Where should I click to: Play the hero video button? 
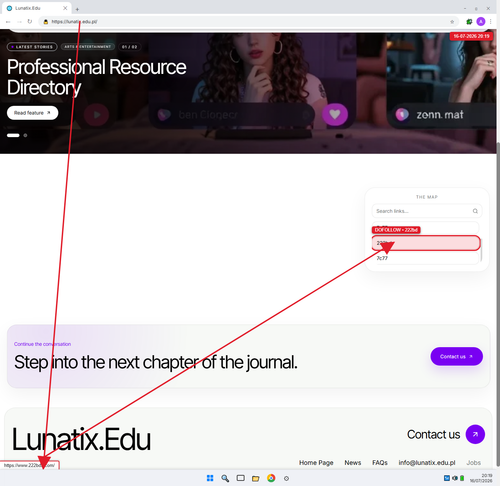96,115
